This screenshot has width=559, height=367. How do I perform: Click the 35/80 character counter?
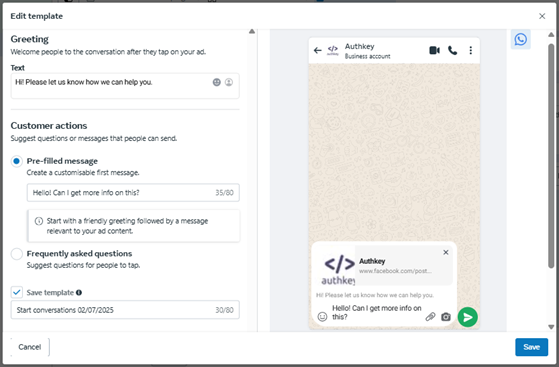[x=224, y=193]
